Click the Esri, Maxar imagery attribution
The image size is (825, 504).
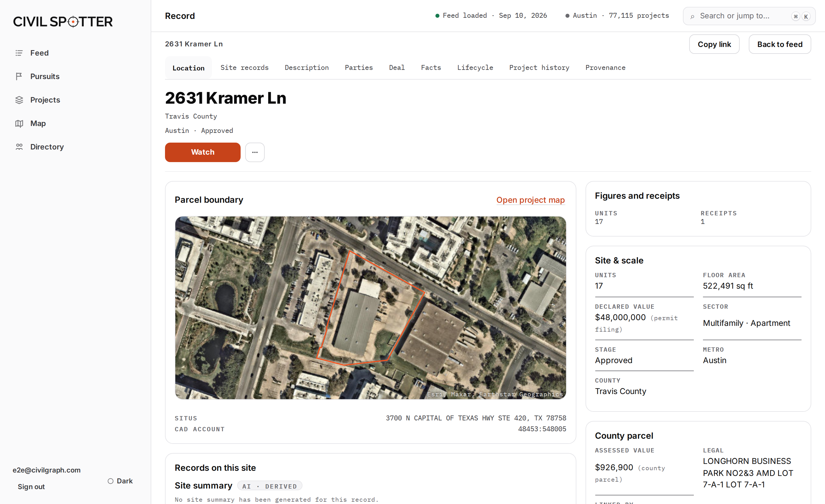(x=495, y=394)
